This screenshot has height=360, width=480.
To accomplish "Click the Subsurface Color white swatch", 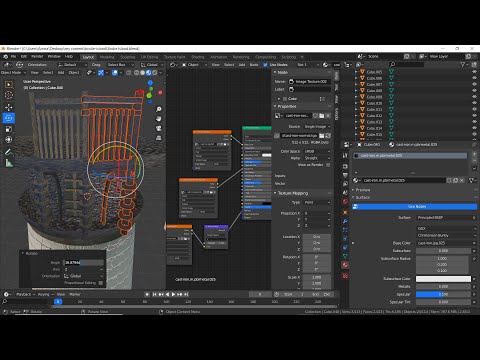I will (x=443, y=279).
